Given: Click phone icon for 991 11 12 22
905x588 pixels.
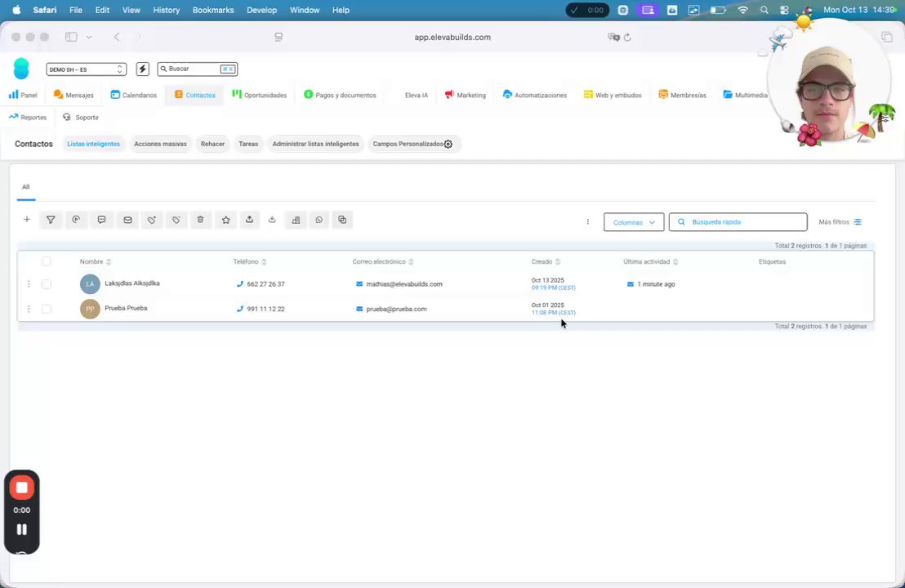Looking at the screenshot, I should point(240,309).
